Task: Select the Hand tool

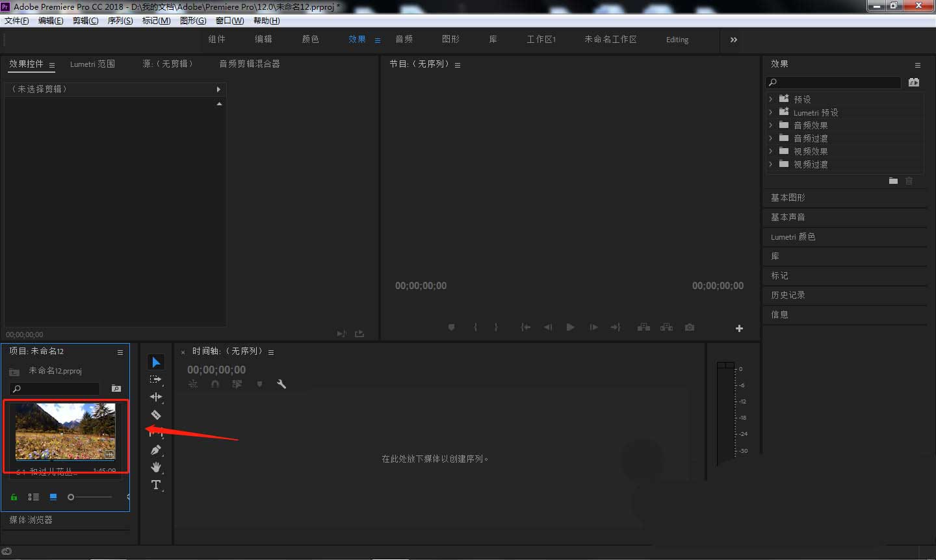Action: click(x=156, y=467)
